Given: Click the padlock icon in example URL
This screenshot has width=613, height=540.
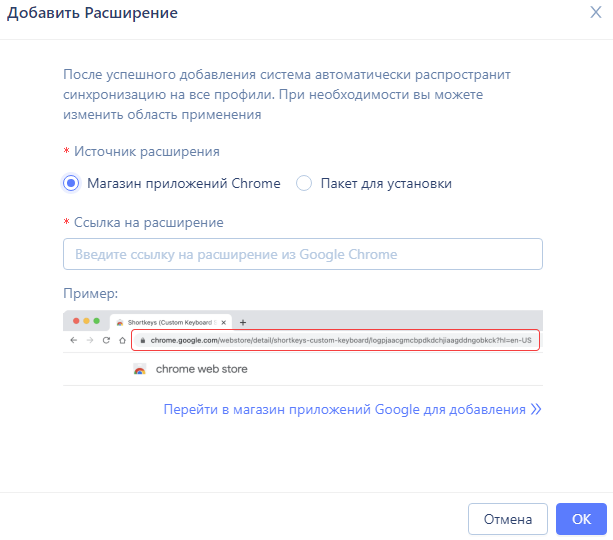Looking at the screenshot, I should pos(143,341).
